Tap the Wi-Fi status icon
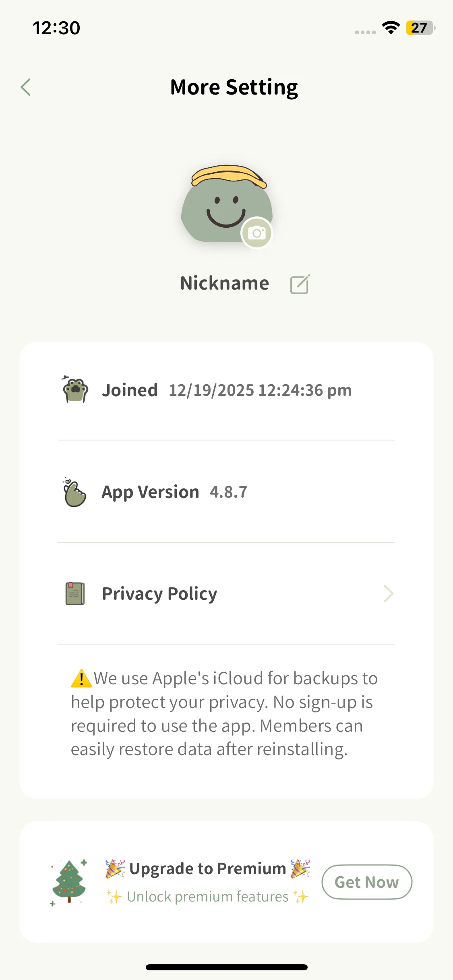 (x=391, y=28)
